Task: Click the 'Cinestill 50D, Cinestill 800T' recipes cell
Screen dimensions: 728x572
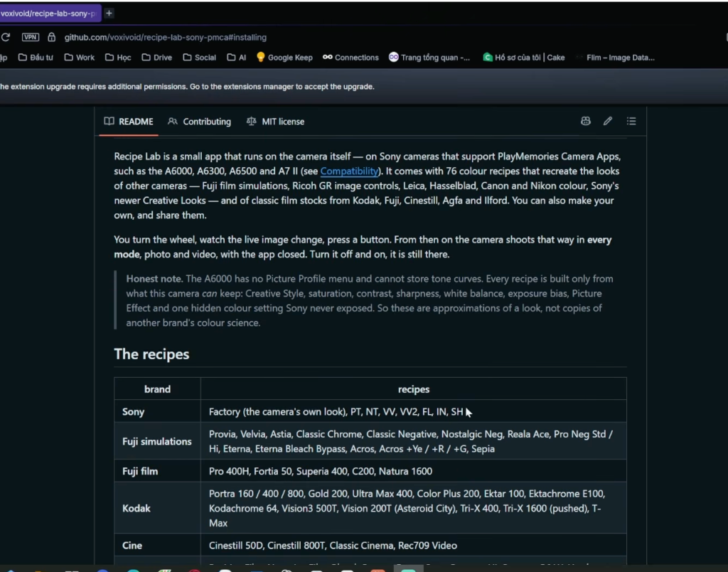Action: (414, 546)
